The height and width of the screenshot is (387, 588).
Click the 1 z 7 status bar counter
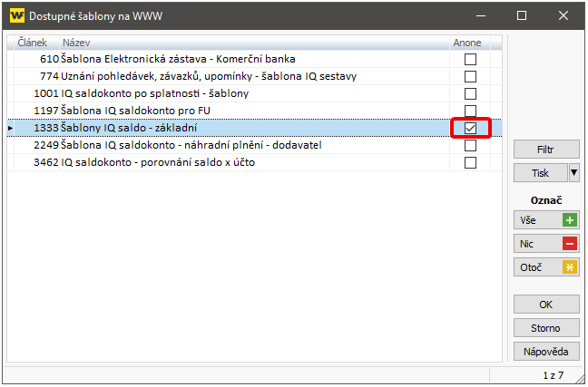pyautogui.click(x=554, y=375)
